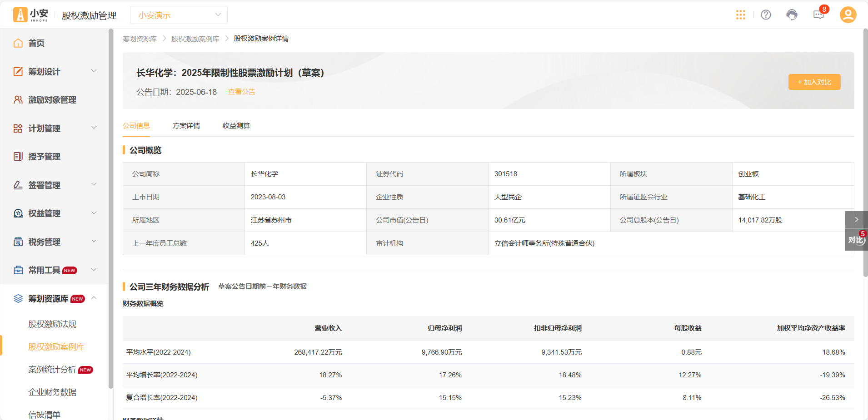
Task: Expand the right-side floating arrow panel
Action: [x=856, y=220]
